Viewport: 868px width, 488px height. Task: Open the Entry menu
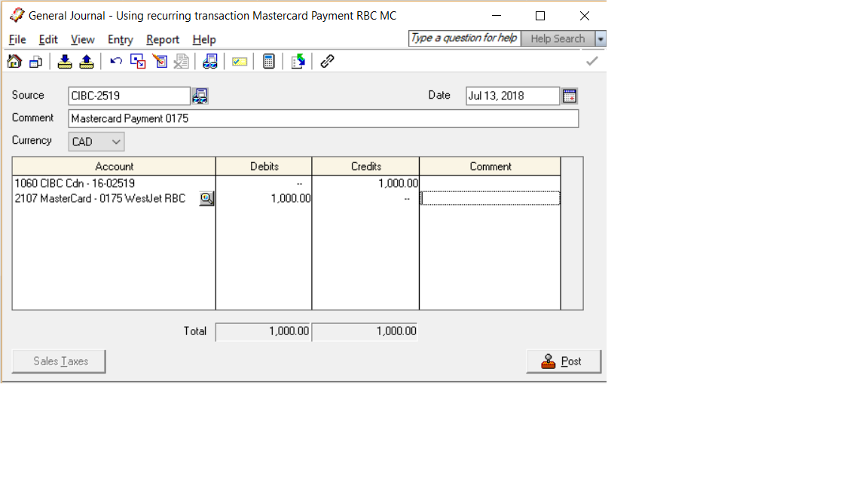pyautogui.click(x=120, y=40)
